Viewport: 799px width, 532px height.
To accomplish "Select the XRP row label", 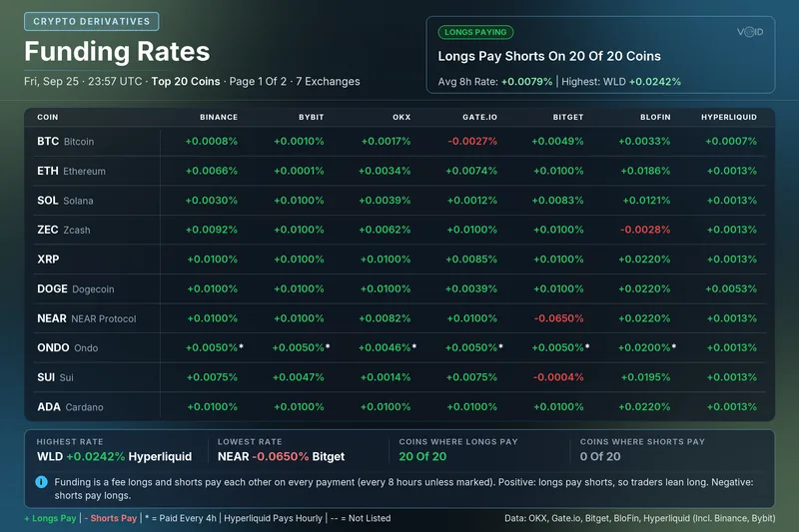I will (x=48, y=260).
